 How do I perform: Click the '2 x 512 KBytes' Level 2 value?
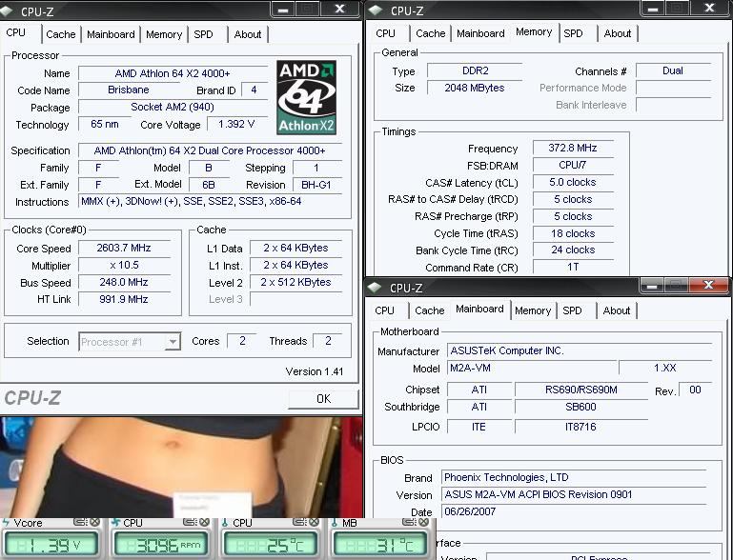pos(295,282)
